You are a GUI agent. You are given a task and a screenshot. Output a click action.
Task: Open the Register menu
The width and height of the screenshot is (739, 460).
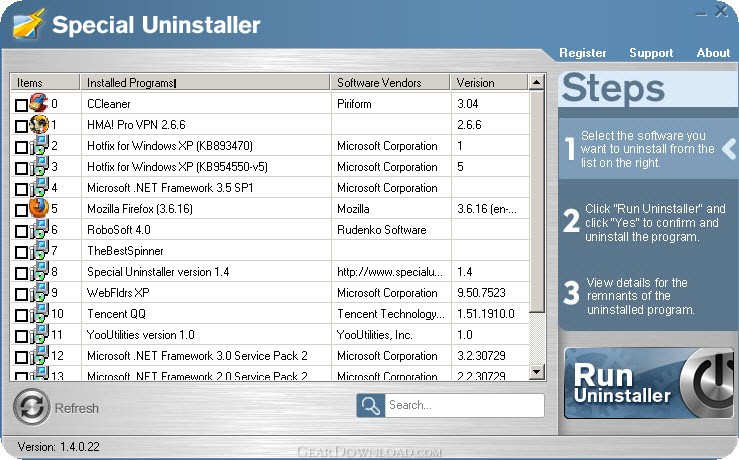click(583, 53)
